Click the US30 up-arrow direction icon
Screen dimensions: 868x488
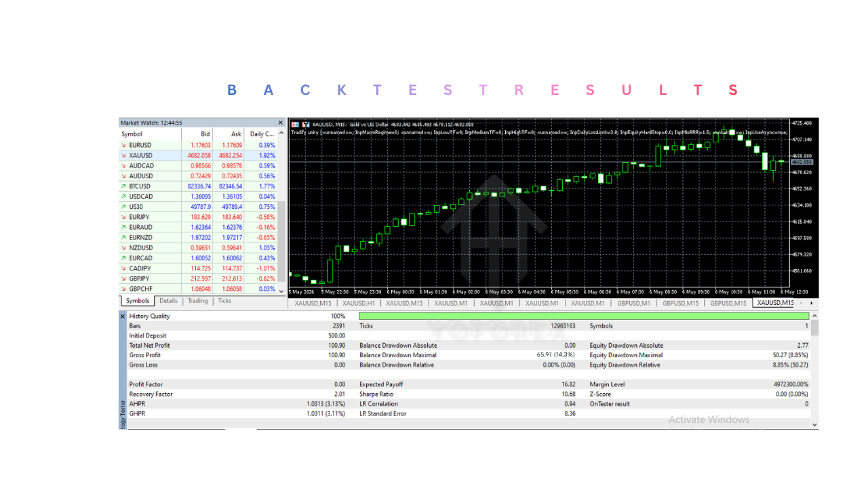click(123, 207)
